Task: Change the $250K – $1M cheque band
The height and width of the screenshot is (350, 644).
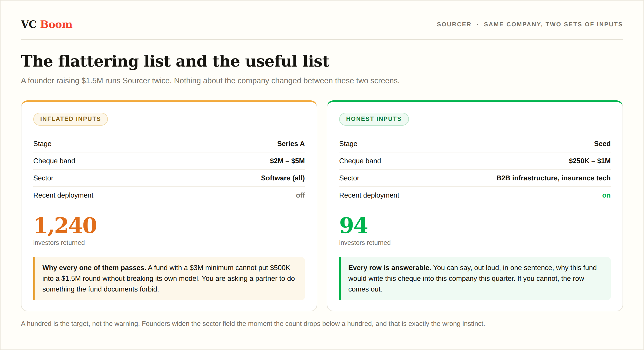Action: 590,161
